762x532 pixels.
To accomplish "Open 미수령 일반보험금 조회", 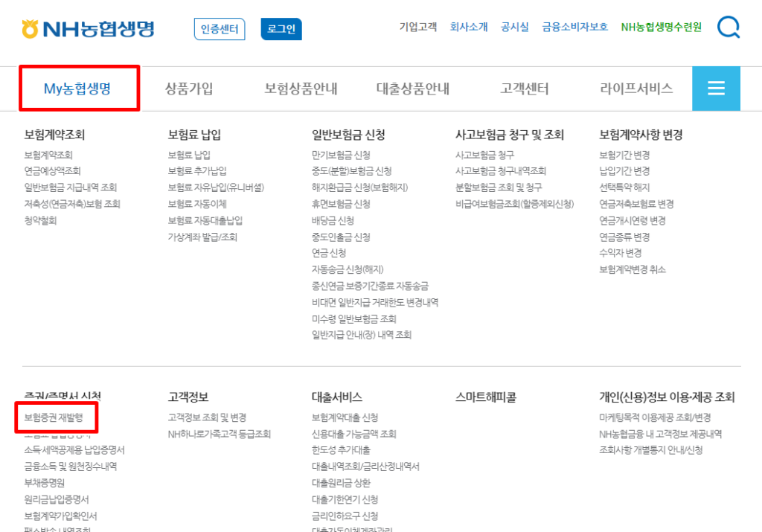I will point(353,319).
